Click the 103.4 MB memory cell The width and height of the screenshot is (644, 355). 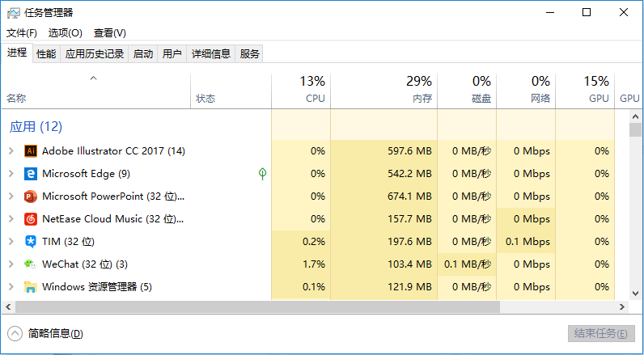click(384, 264)
